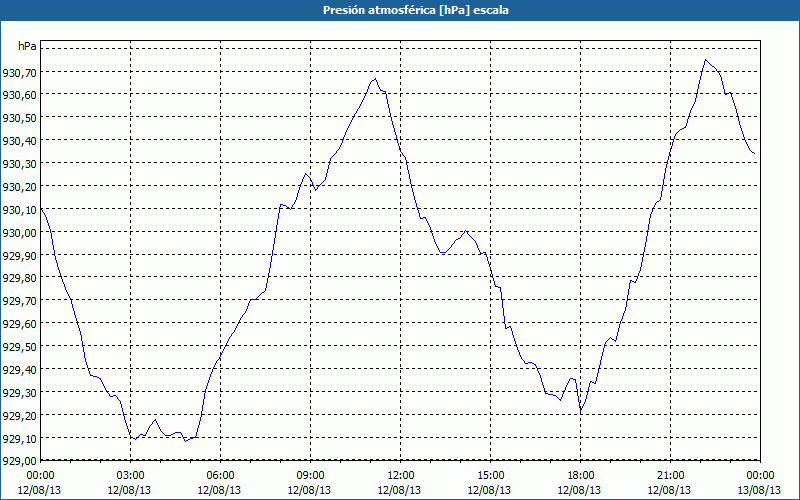Click the 'hPa' unit label on the y-axis

[x=27, y=46]
